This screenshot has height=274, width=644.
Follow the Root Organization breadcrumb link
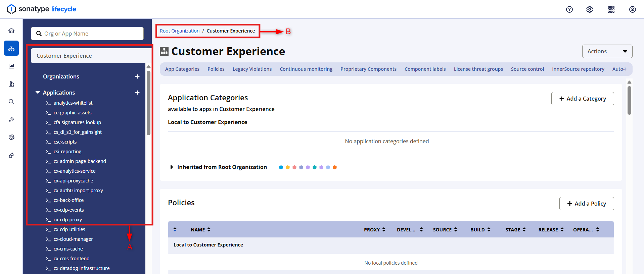coord(180,31)
